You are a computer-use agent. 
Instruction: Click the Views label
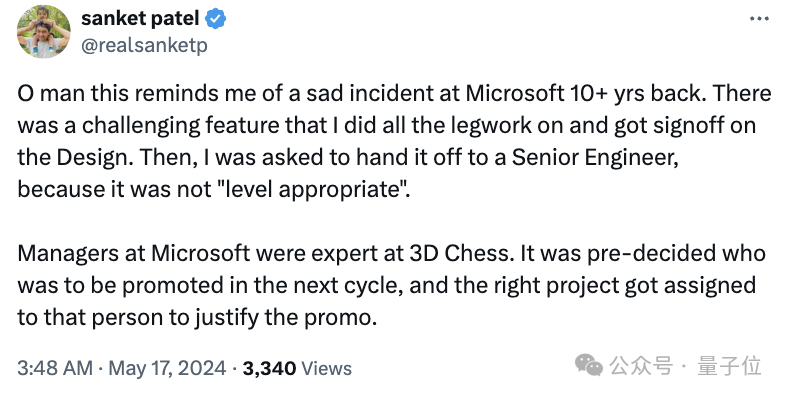tap(326, 368)
